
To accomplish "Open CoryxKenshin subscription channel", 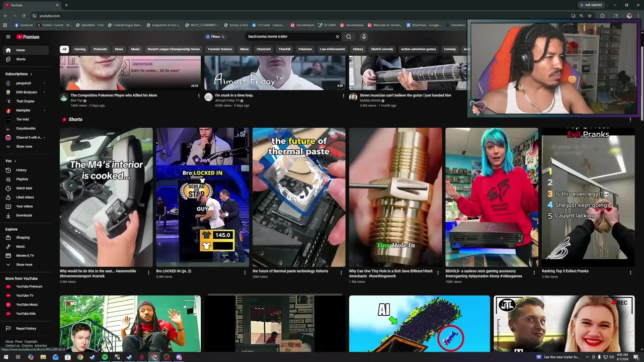I will [26, 128].
